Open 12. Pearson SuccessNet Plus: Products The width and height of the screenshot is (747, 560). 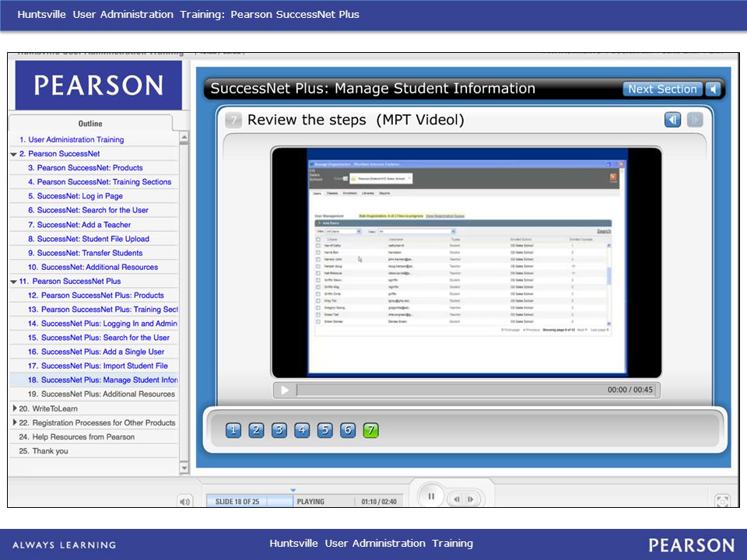[x=94, y=296]
